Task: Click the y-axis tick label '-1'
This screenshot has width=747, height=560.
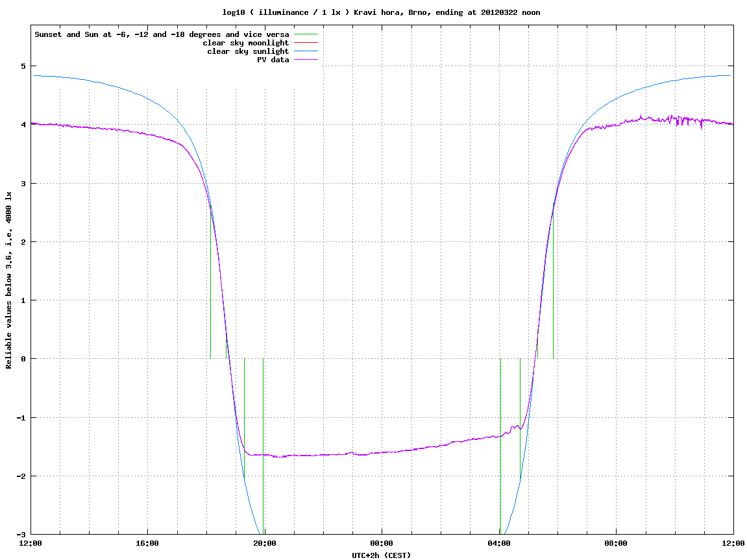Action: (x=21, y=418)
